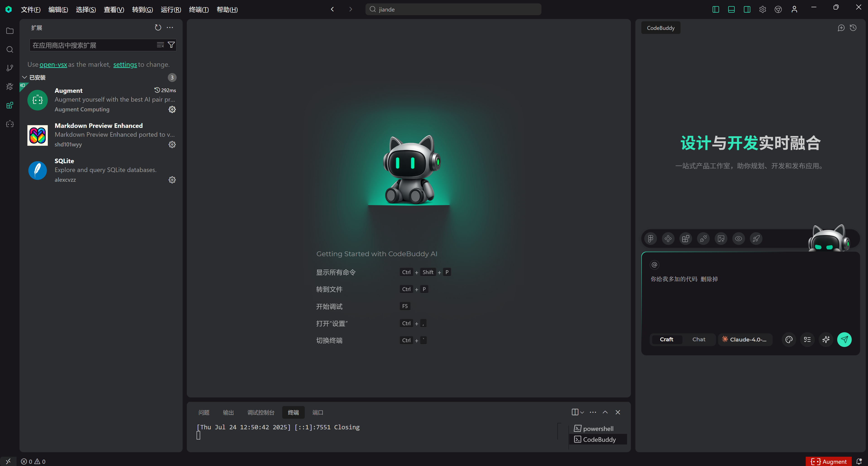Screen dimensions: 868x466
Task: Open 帮助(H) menu
Action: coord(227,10)
